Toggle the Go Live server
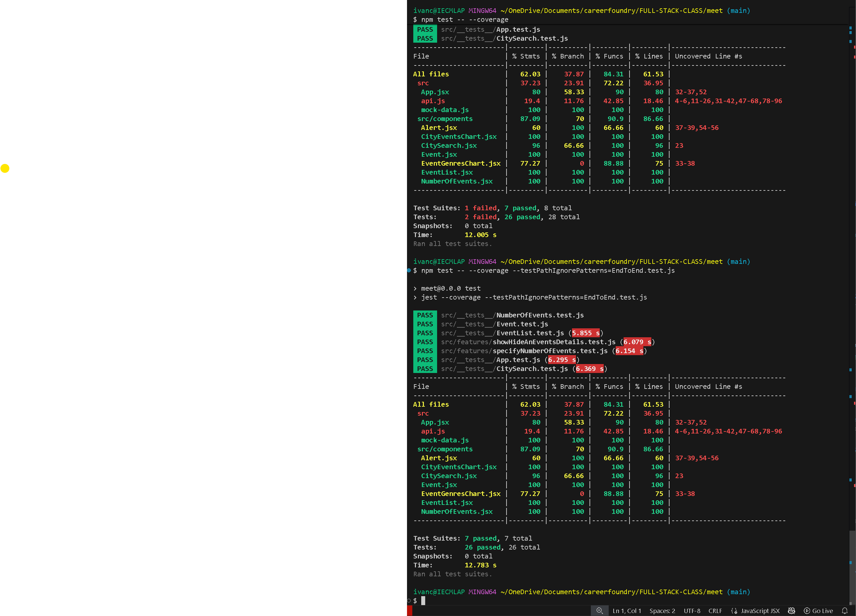Image resolution: width=856 pixels, height=616 pixels. tap(818, 610)
